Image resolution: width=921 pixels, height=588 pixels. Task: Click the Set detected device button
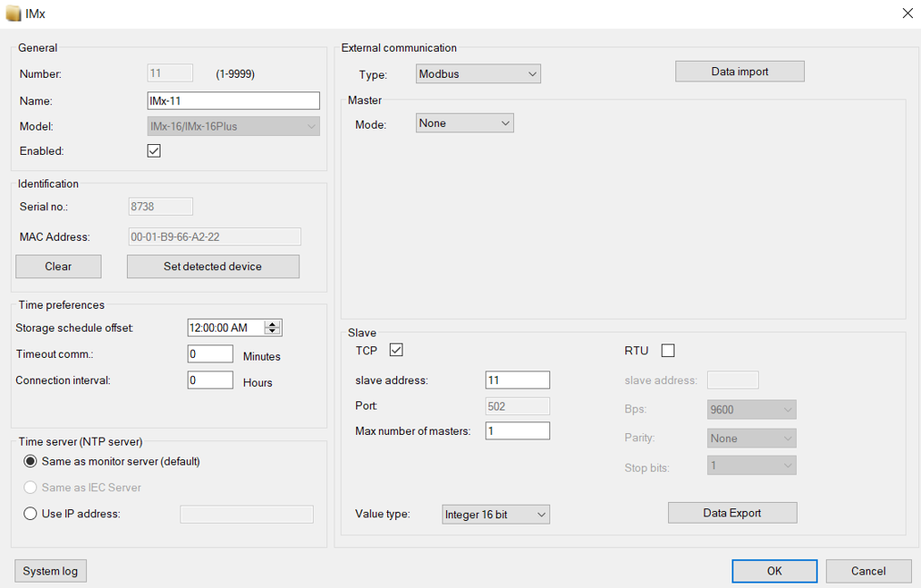(x=213, y=266)
